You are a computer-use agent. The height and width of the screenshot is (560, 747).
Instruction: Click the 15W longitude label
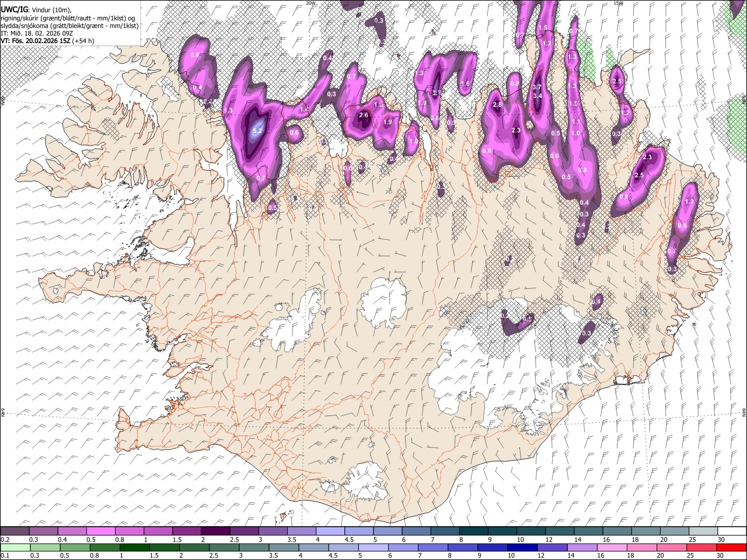[x=618, y=3]
